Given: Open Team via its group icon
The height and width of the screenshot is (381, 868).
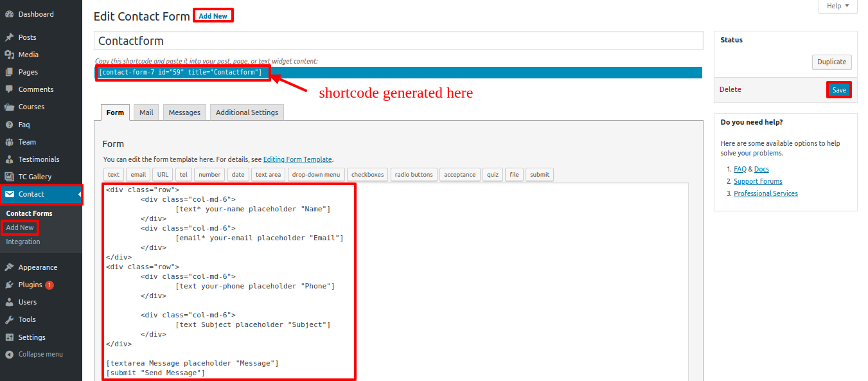Looking at the screenshot, I should pos(9,142).
